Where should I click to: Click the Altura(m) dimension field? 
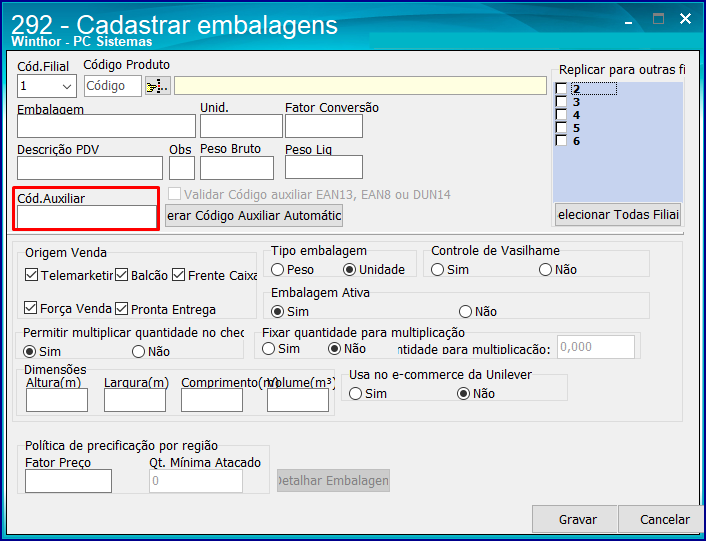(x=57, y=400)
